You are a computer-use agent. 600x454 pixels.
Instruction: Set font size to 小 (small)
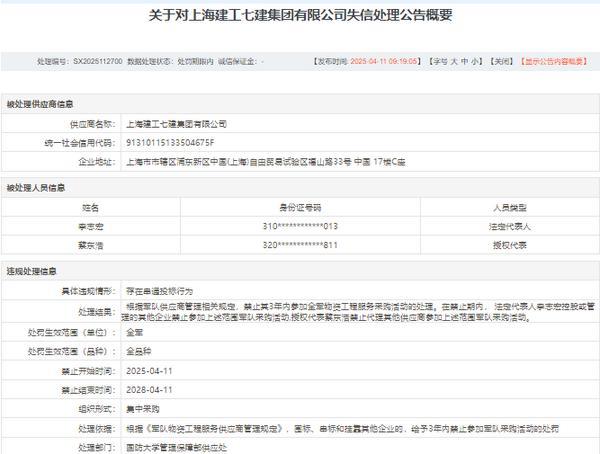tap(475, 61)
